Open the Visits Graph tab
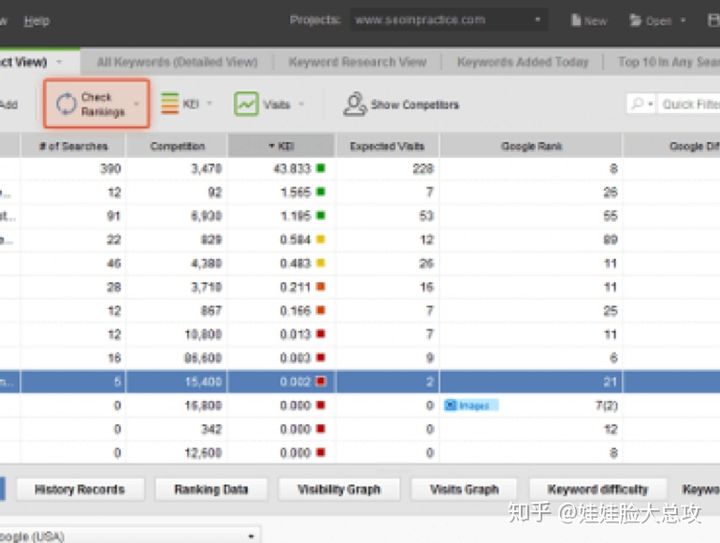 [x=464, y=489]
